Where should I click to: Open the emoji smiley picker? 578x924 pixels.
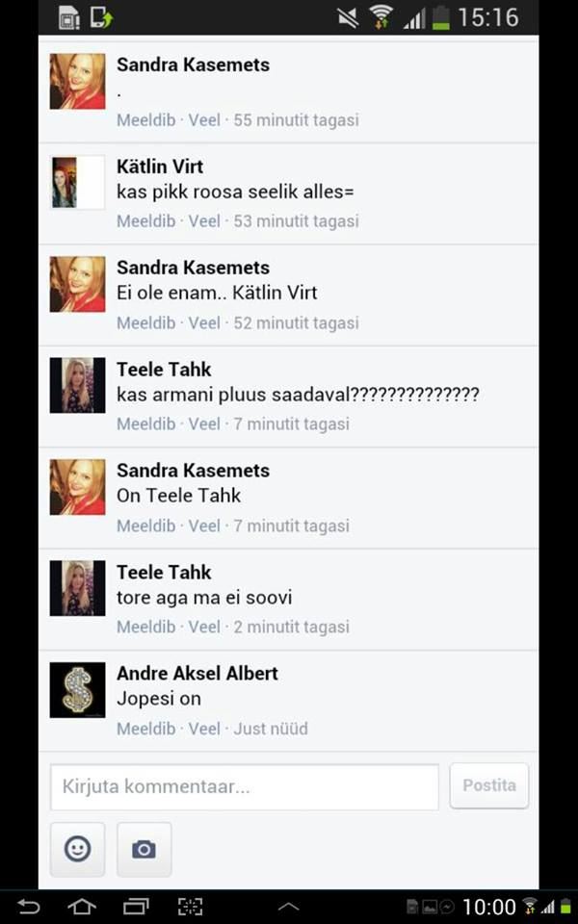point(77,849)
